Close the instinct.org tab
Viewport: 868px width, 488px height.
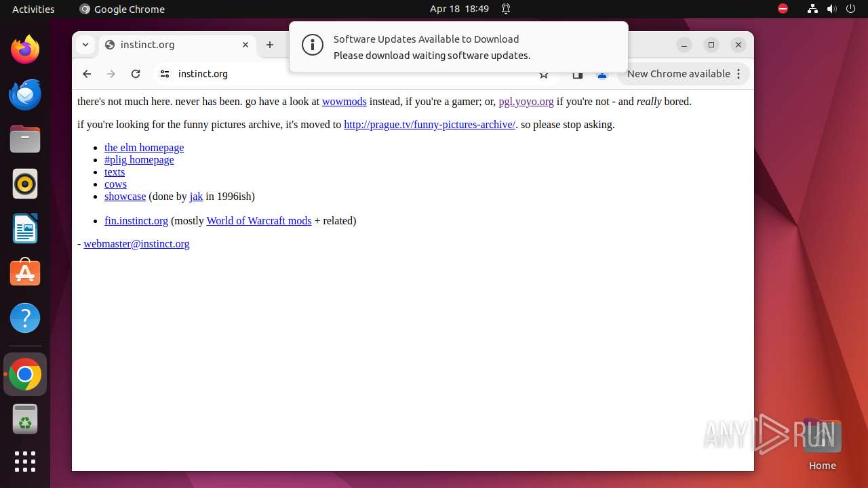click(x=245, y=45)
